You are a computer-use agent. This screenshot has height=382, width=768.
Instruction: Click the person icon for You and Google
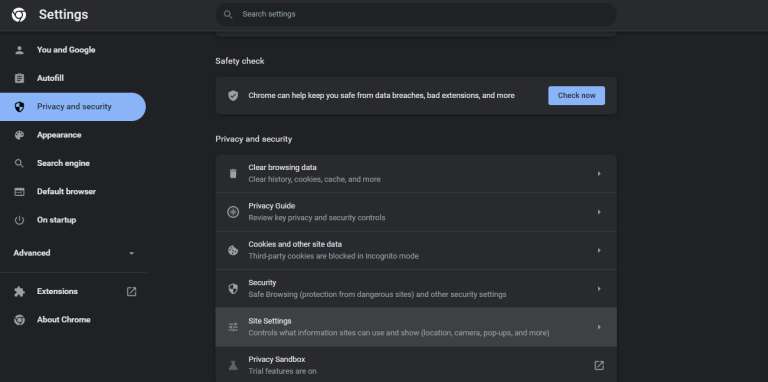tap(19, 50)
